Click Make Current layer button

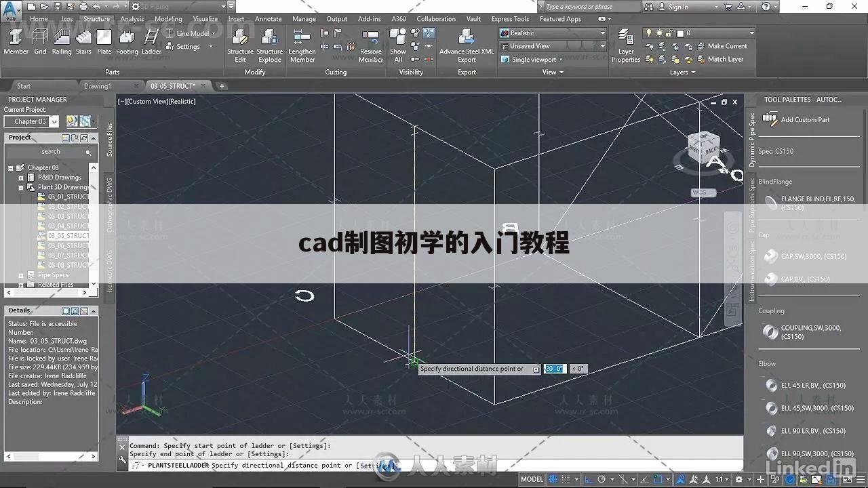[722, 46]
